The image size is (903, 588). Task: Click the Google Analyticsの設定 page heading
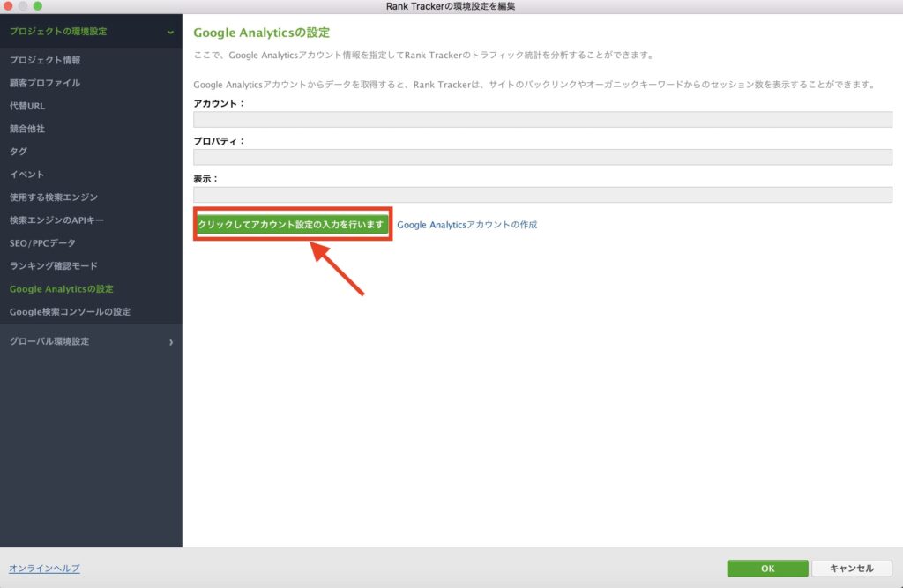(x=261, y=33)
